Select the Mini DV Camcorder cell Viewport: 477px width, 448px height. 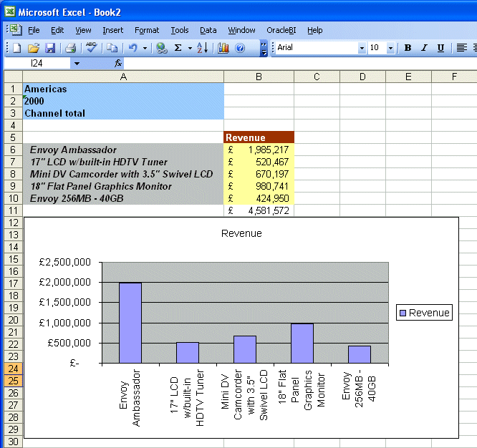click(123, 174)
